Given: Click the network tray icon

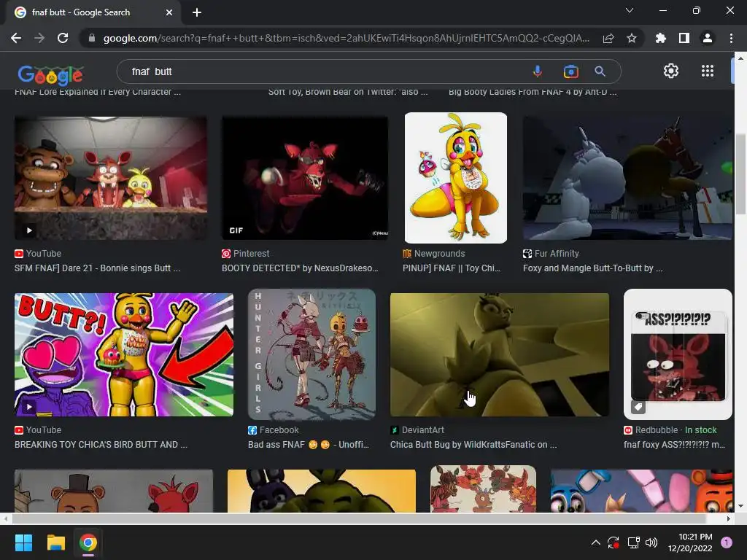Looking at the screenshot, I should [633, 542].
